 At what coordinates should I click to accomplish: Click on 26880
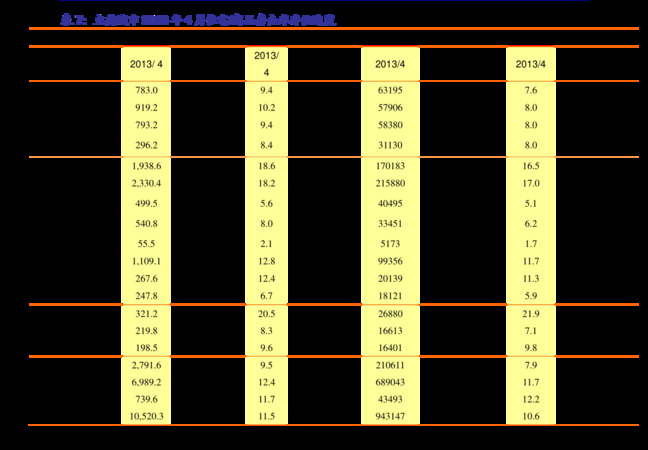390,314
